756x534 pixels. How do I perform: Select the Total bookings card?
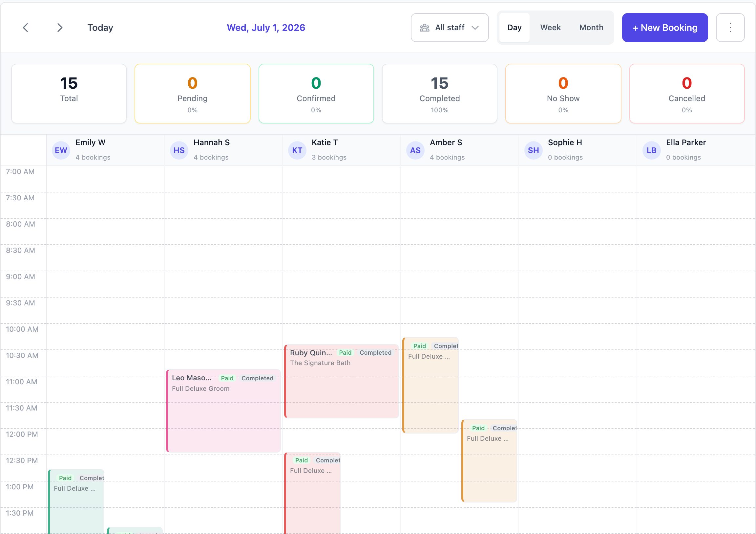[x=69, y=94]
